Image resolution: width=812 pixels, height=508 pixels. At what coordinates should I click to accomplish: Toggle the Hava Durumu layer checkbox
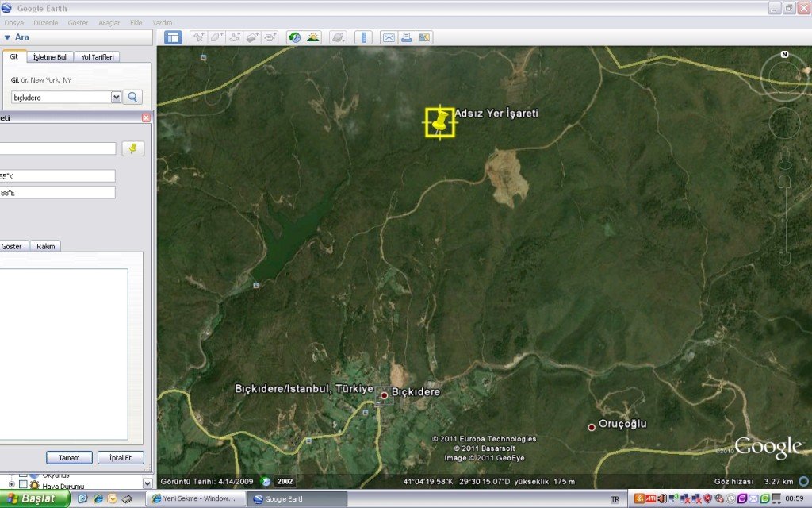click(23, 485)
